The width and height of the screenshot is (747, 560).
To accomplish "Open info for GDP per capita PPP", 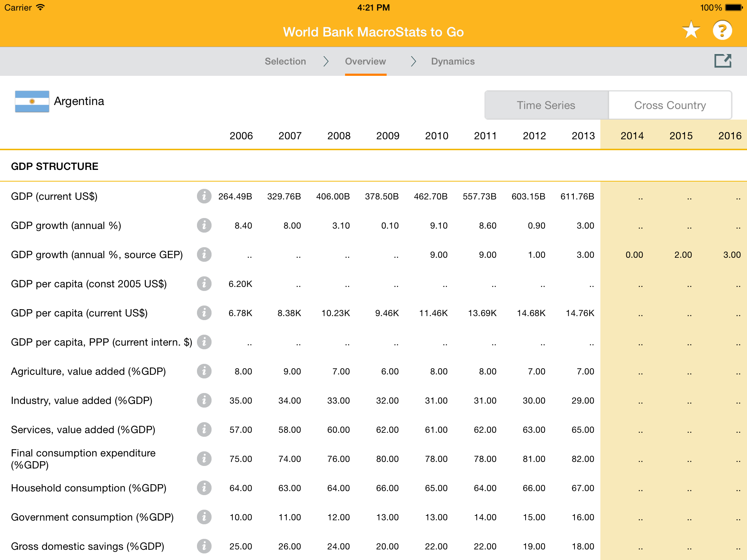I will coord(204,342).
